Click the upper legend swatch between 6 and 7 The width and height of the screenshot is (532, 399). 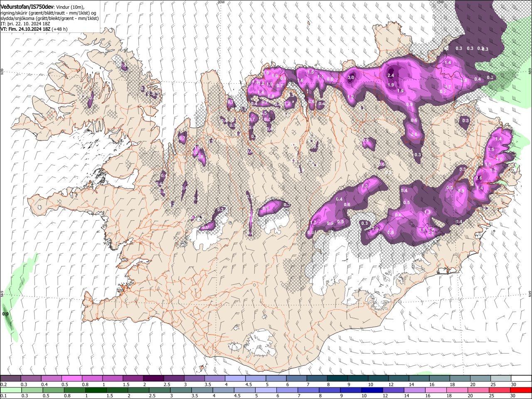pos(296,378)
